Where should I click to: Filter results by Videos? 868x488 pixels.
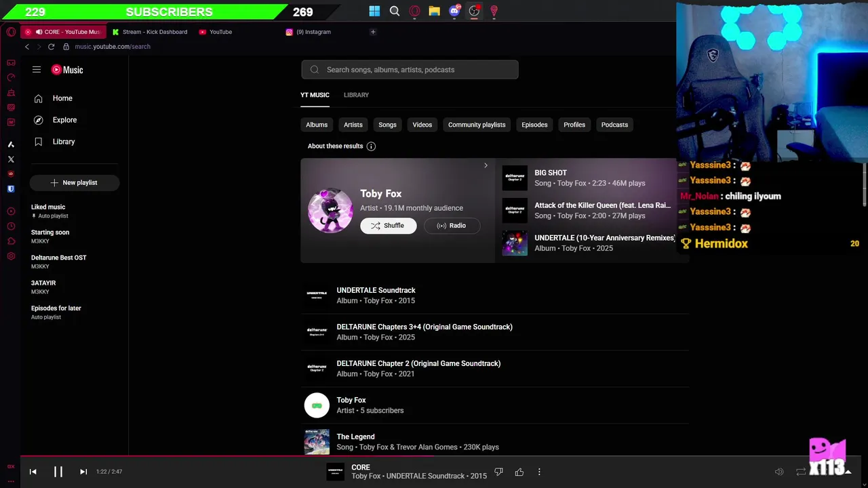point(422,125)
